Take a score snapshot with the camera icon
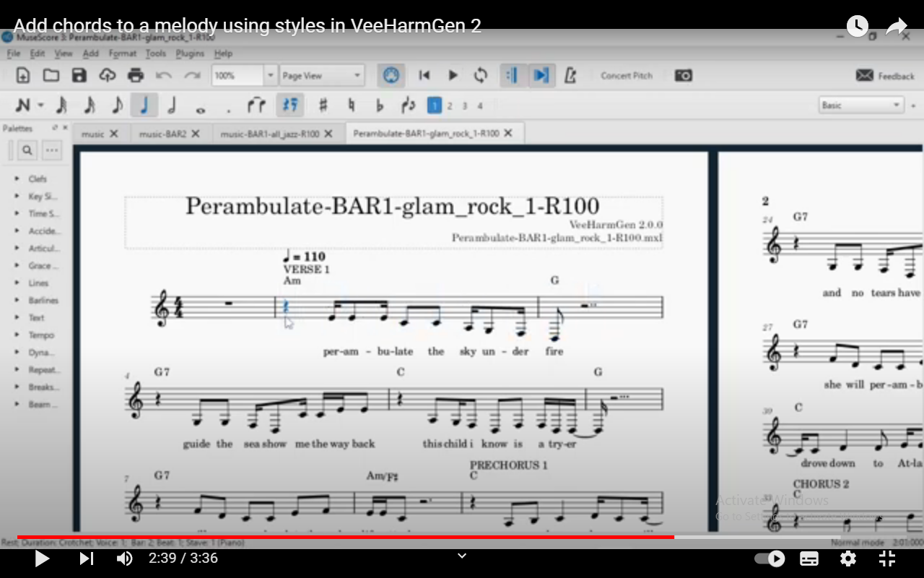 tap(683, 75)
